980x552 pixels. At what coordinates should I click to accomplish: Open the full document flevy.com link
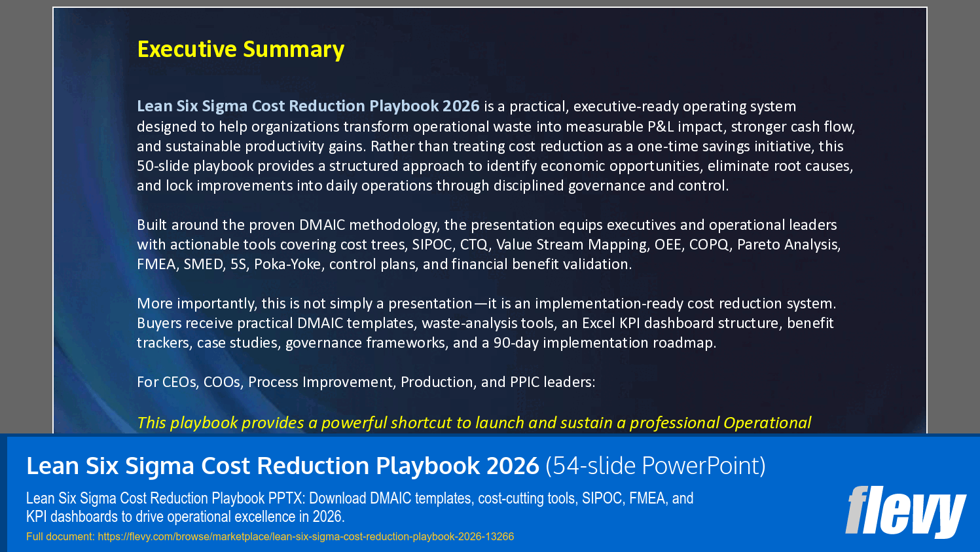[x=306, y=536]
